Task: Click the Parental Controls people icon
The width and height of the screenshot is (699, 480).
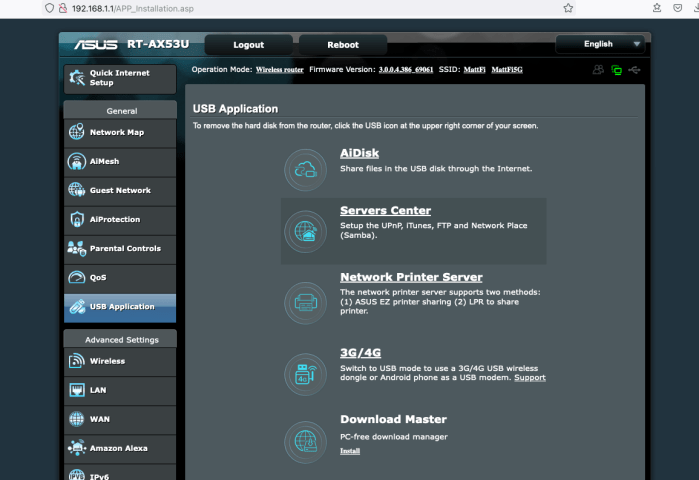Action: (x=77, y=248)
